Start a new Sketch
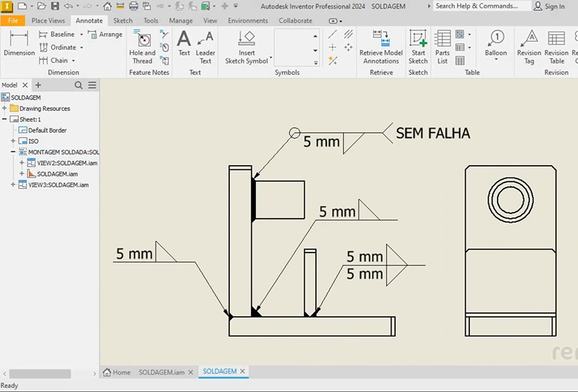This screenshot has width=578, height=392. pyautogui.click(x=418, y=46)
